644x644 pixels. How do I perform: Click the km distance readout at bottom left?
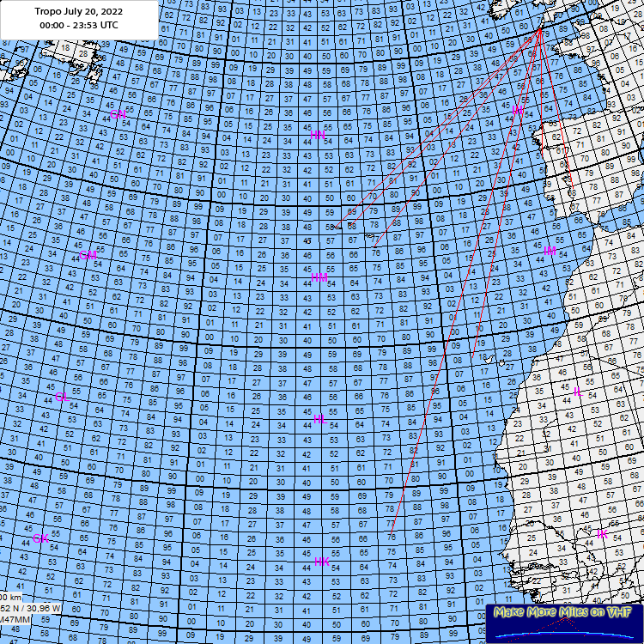pyautogui.click(x=12, y=597)
